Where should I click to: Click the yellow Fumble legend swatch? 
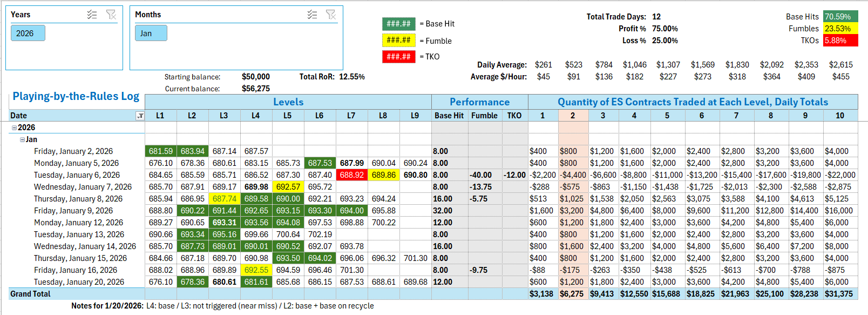[x=398, y=41]
